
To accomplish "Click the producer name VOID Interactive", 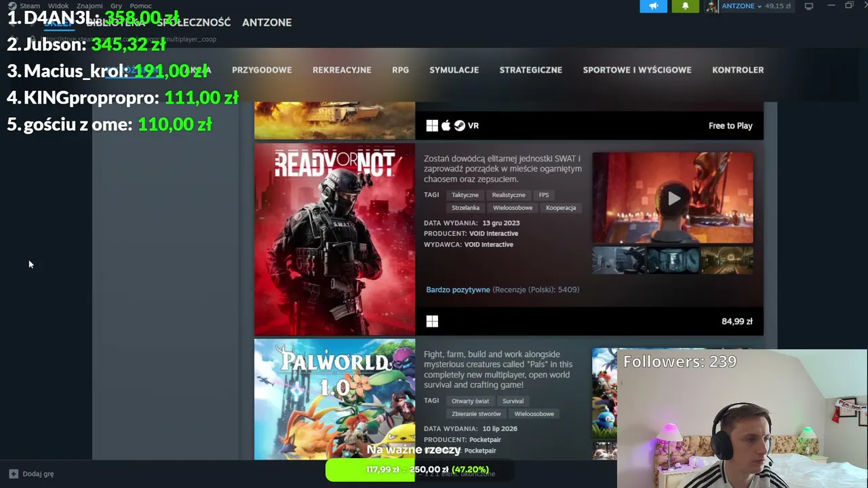I will coord(494,234).
